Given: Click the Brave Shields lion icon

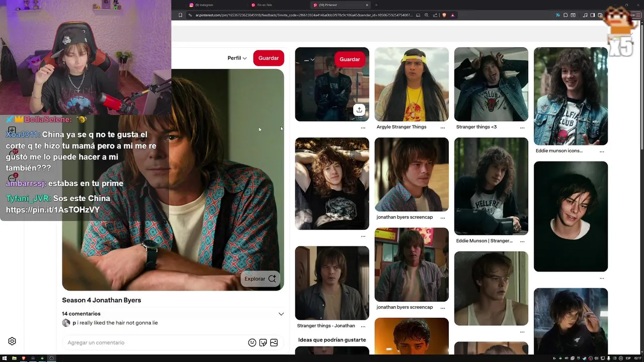Looking at the screenshot, I should (444, 15).
